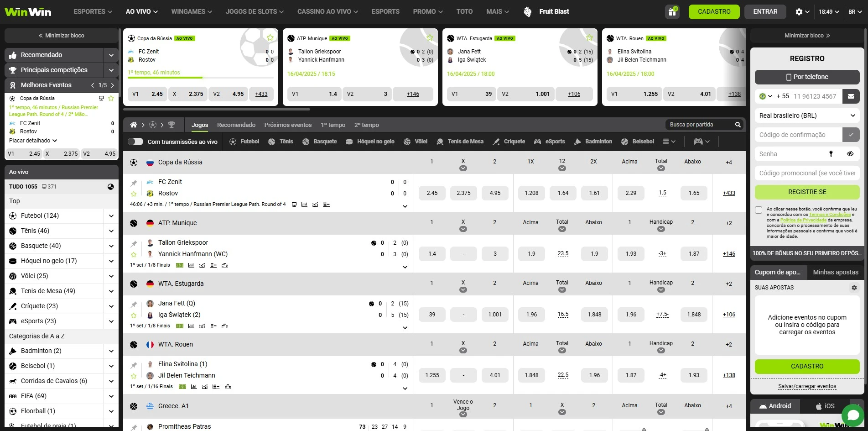Click the gift box bonus icon
Viewport: 868px width, 431px height.
(x=672, y=12)
